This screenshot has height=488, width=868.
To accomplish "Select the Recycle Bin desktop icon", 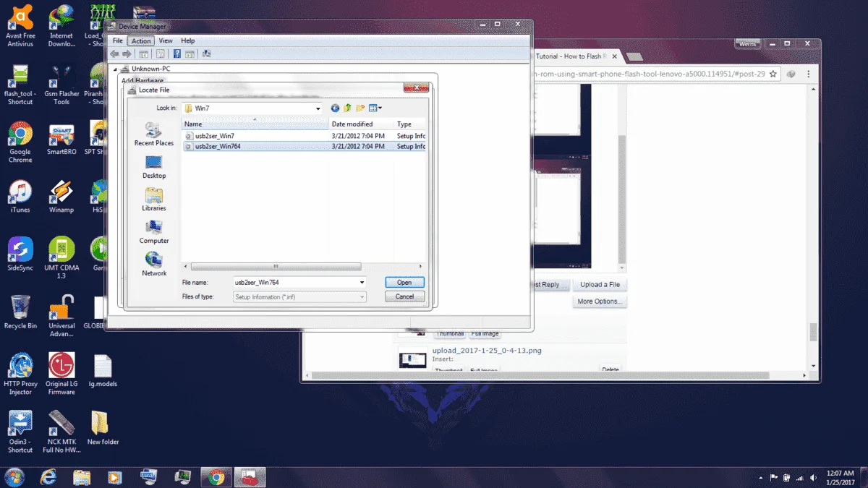I will (20, 312).
